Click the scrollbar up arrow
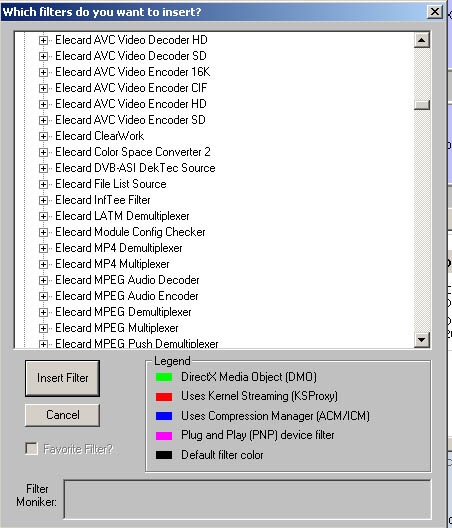The width and height of the screenshot is (452, 528). (x=422, y=40)
